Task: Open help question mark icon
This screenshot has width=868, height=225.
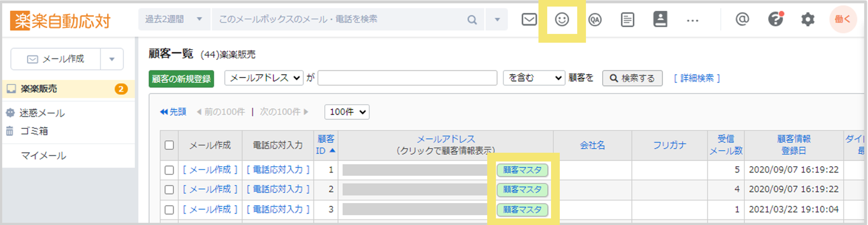Action: pyautogui.click(x=775, y=19)
